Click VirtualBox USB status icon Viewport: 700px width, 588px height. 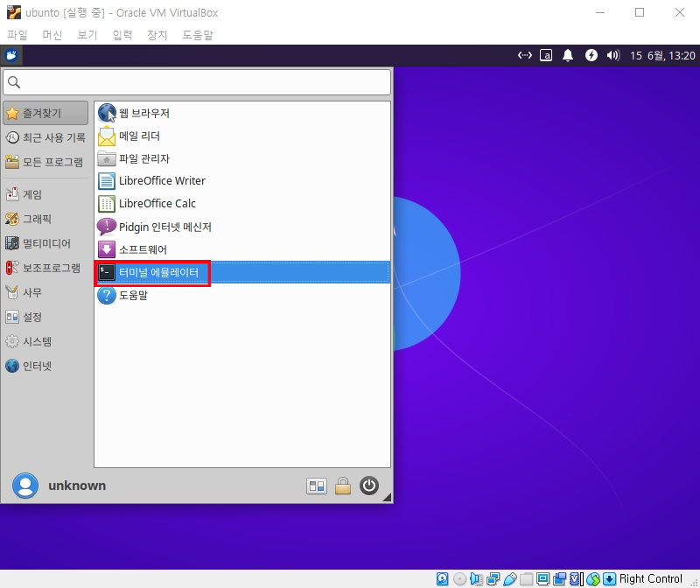[509, 579]
